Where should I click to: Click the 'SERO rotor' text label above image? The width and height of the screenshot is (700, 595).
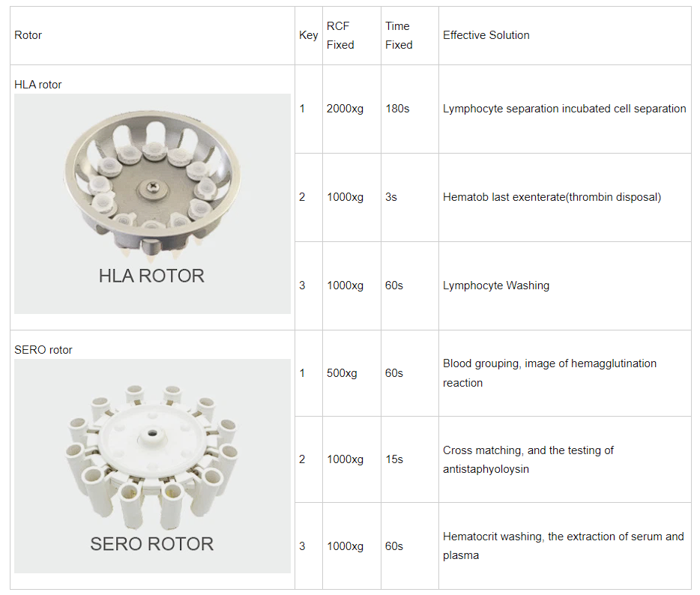pyautogui.click(x=43, y=350)
